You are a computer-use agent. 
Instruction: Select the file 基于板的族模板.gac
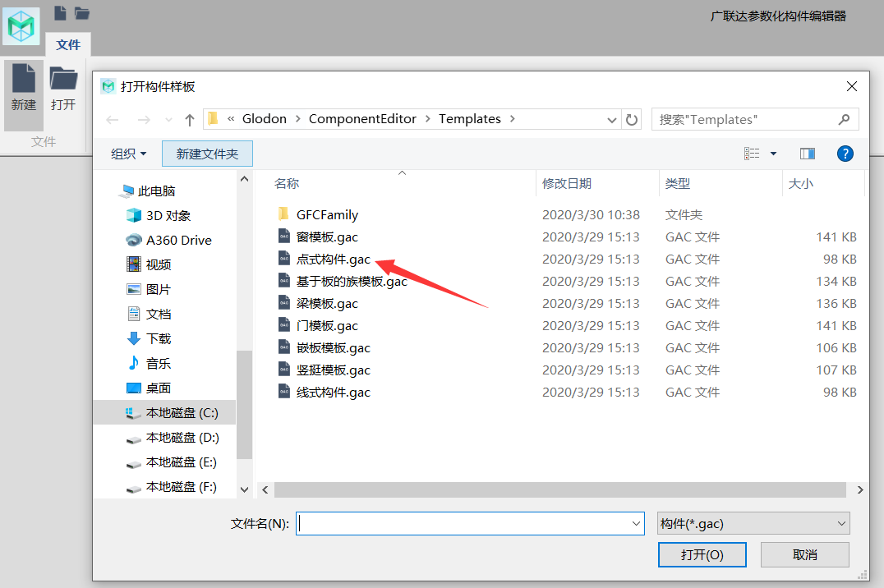pyautogui.click(x=343, y=282)
